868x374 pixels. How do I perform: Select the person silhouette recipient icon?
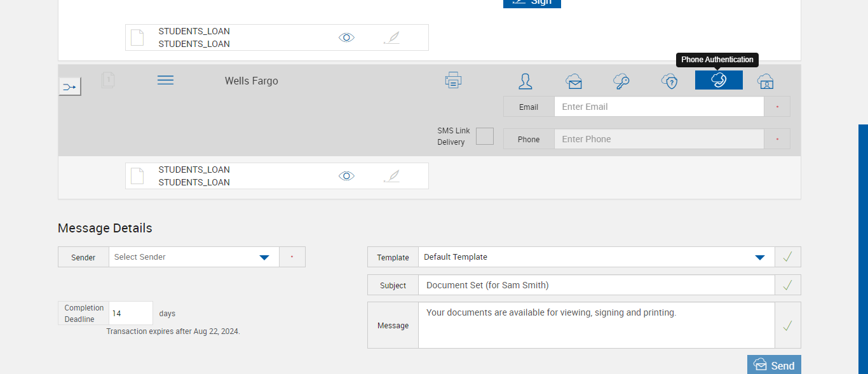(525, 81)
